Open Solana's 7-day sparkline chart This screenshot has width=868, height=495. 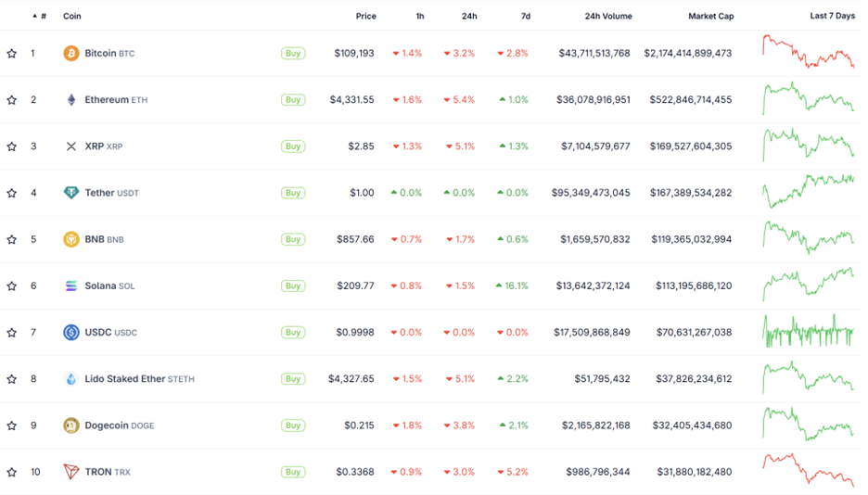coord(809,284)
